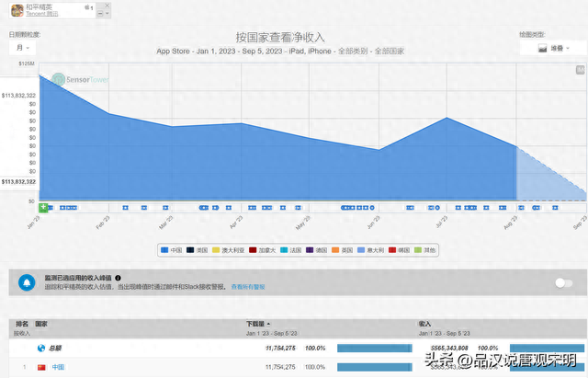Click the downloads bar in the 中国 row
Viewport: 588px width, 378px height.
[374, 367]
